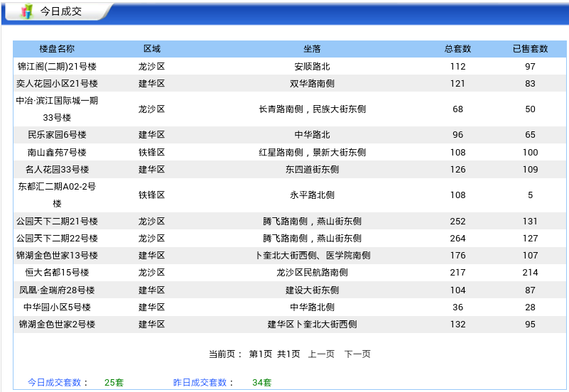Click 红星路南侧，景新大街东侧 location cell

(x=312, y=152)
